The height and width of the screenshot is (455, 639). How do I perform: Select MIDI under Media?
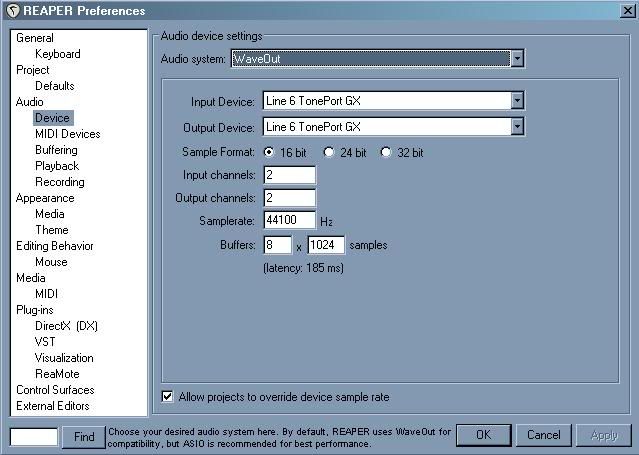[x=46, y=294]
